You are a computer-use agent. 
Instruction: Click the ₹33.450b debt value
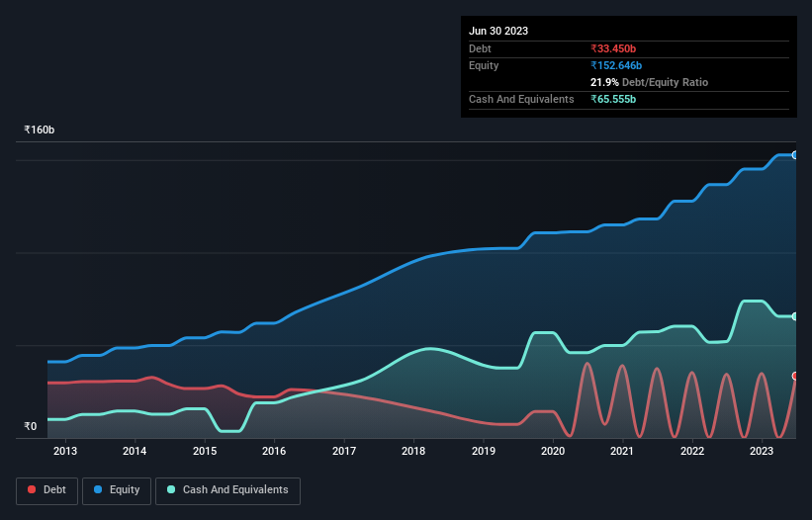613,48
